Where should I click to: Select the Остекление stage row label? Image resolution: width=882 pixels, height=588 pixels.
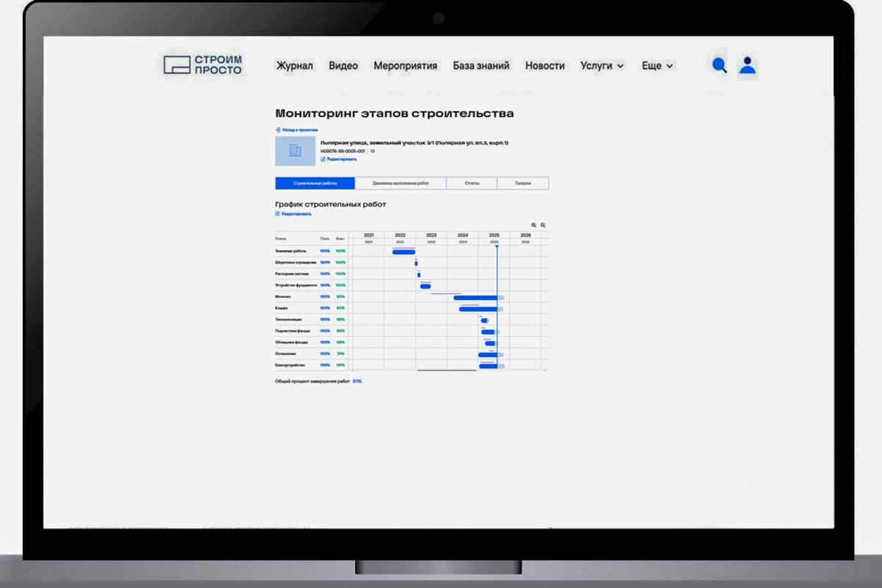[285, 354]
